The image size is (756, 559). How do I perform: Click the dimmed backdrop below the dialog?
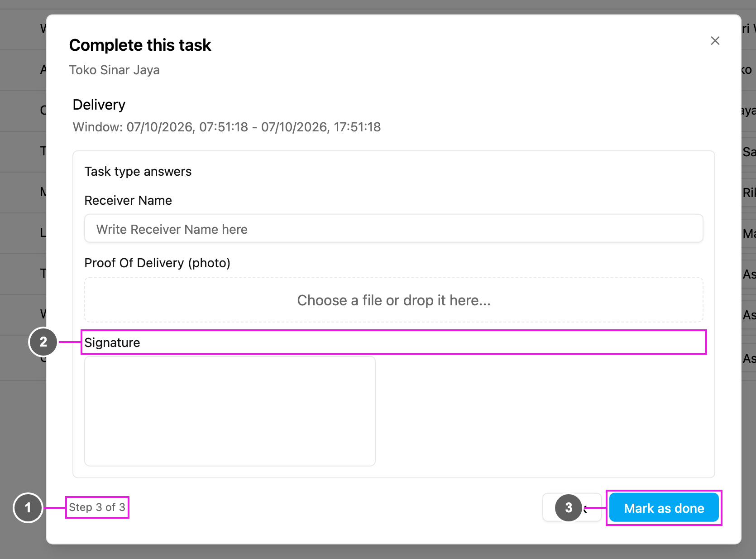point(378,552)
